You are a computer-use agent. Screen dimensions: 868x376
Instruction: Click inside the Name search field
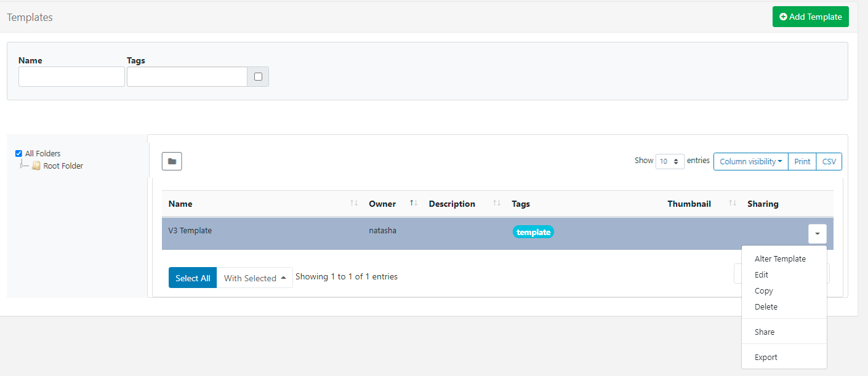71,76
